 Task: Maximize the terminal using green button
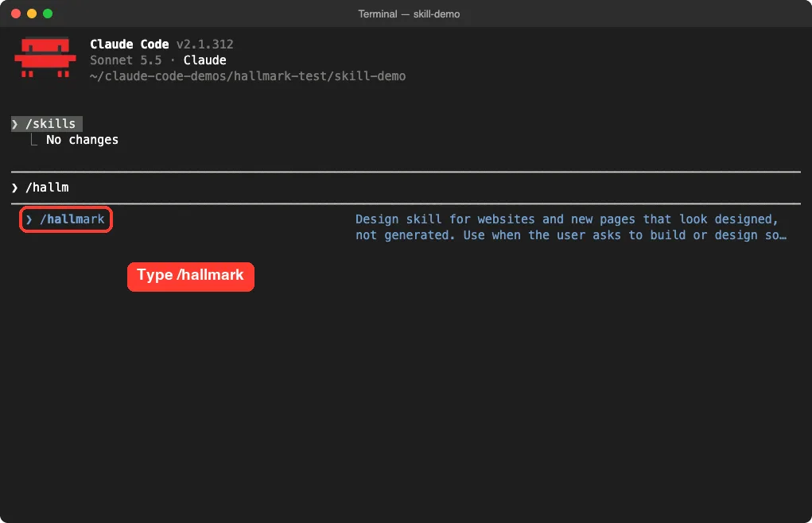click(48, 14)
